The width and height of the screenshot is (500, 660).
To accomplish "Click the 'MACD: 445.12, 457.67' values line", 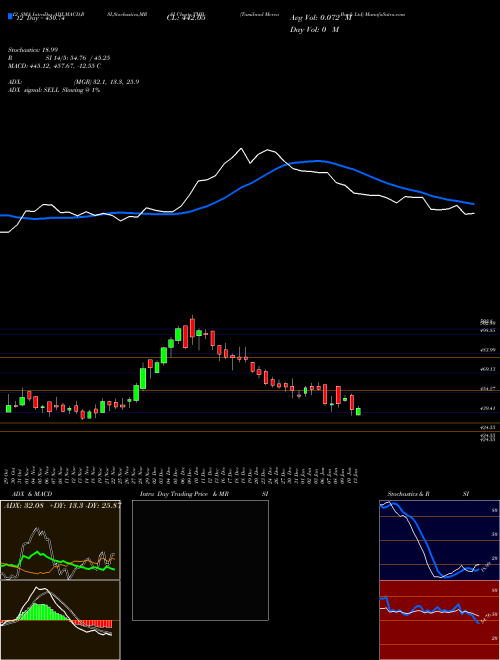I will coord(54,66).
